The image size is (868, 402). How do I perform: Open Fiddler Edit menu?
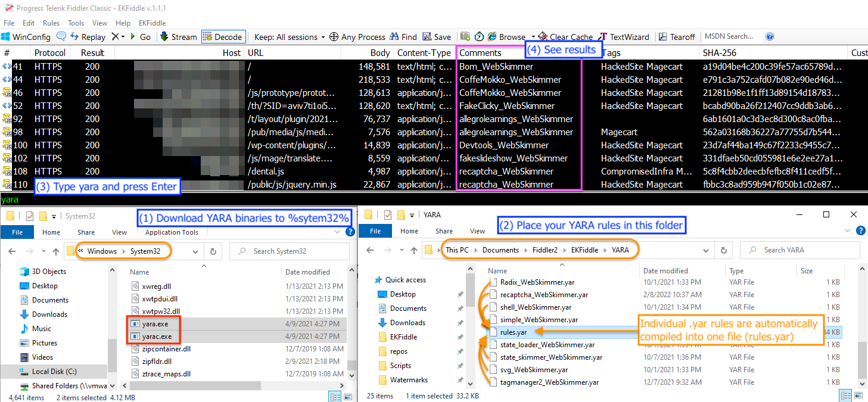[29, 23]
